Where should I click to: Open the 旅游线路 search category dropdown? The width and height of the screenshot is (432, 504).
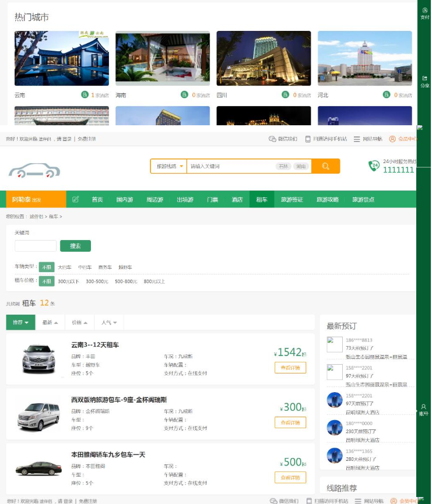coord(169,166)
